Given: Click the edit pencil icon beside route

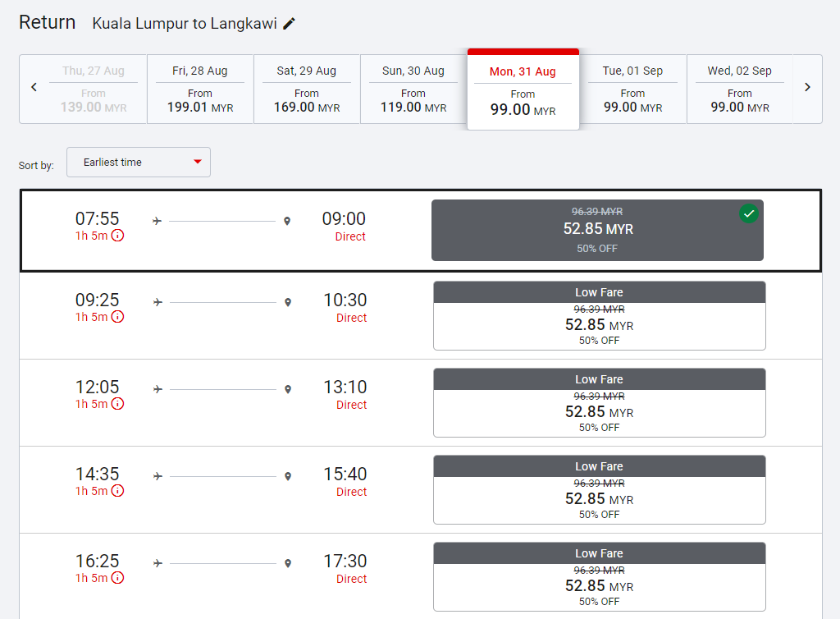Looking at the screenshot, I should pos(289,24).
